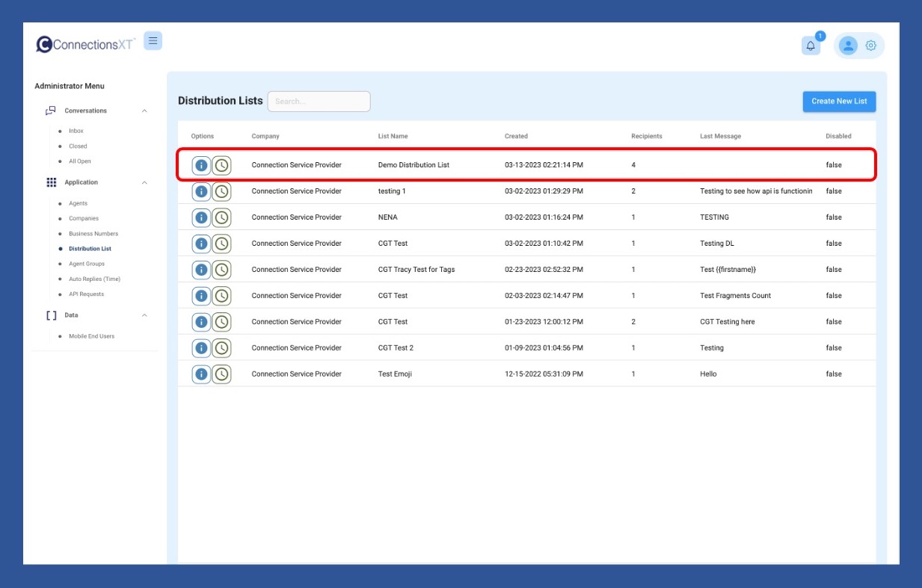This screenshot has width=922, height=588.
Task: Open Mobile End Users link
Action: 91,336
